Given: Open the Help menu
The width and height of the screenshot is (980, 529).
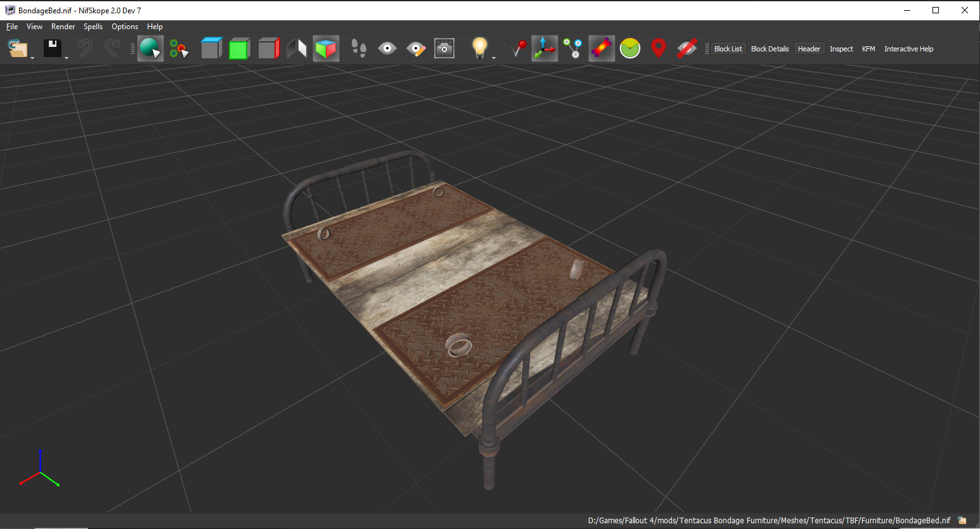Looking at the screenshot, I should click(155, 27).
